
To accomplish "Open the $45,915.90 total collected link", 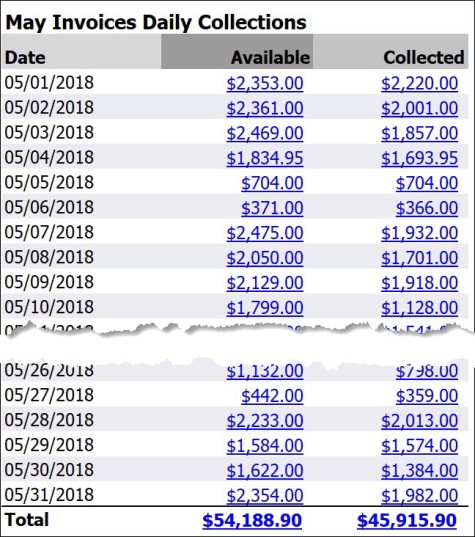I will coord(407,520).
